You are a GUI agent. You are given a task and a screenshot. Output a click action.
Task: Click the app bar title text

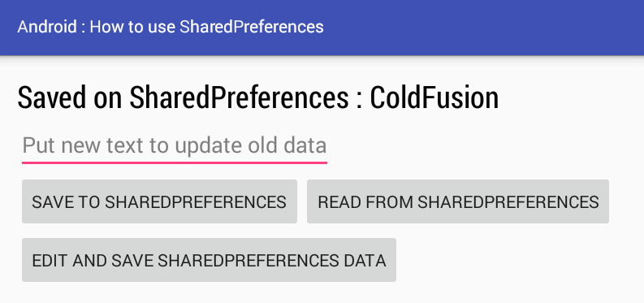click(x=171, y=27)
